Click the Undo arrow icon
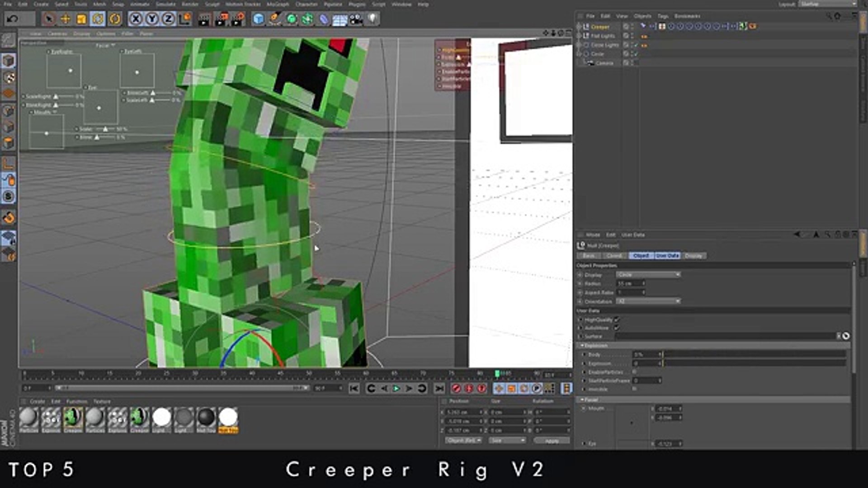The height and width of the screenshot is (488, 868). (x=13, y=19)
